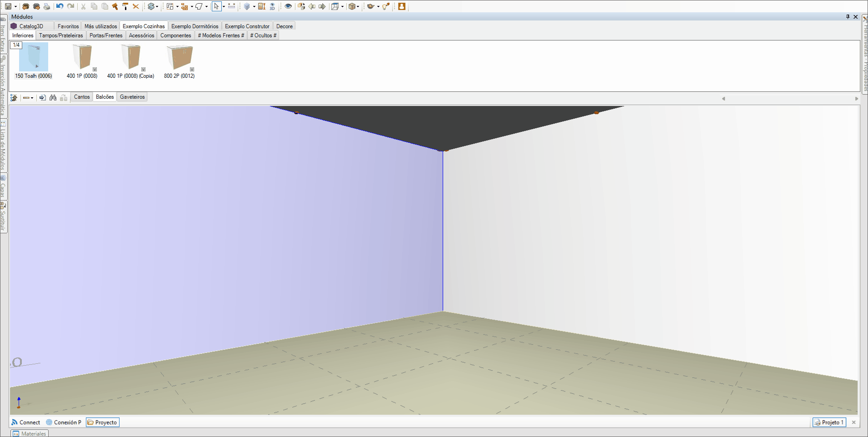The image size is (868, 437).
Task: Expand the layers stack icon dropdown
Action: (x=254, y=6)
